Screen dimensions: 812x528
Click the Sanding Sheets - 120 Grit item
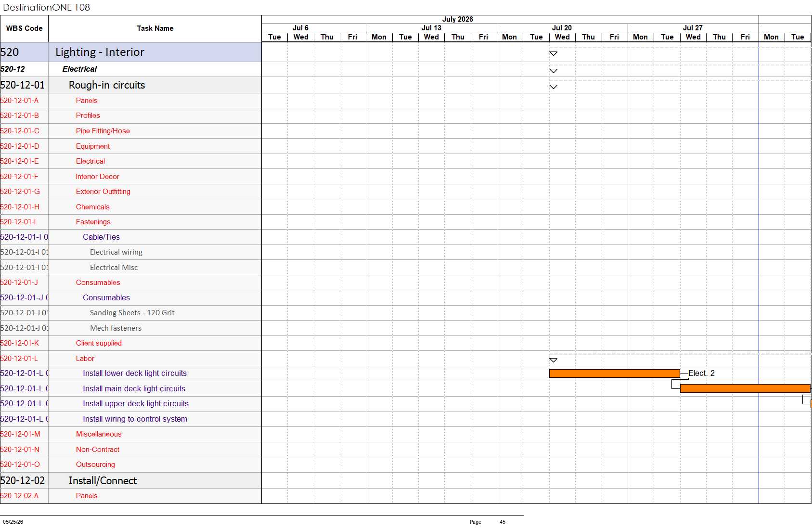[132, 313]
